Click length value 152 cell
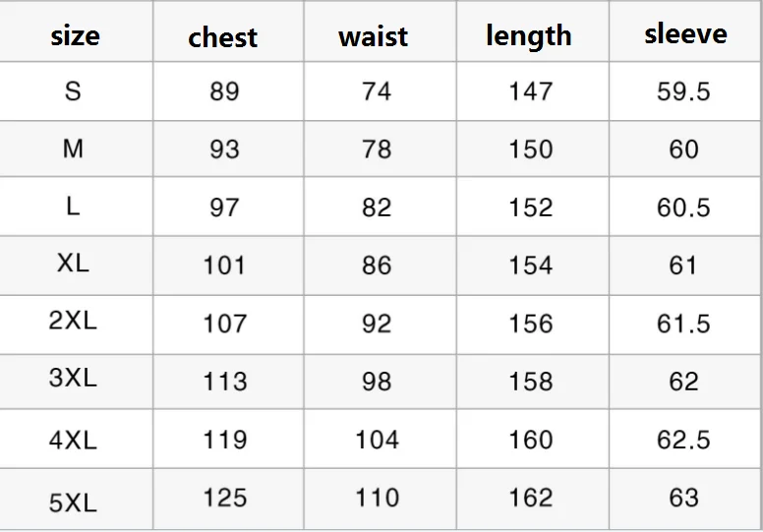This screenshot has width=763, height=532. tap(531, 207)
